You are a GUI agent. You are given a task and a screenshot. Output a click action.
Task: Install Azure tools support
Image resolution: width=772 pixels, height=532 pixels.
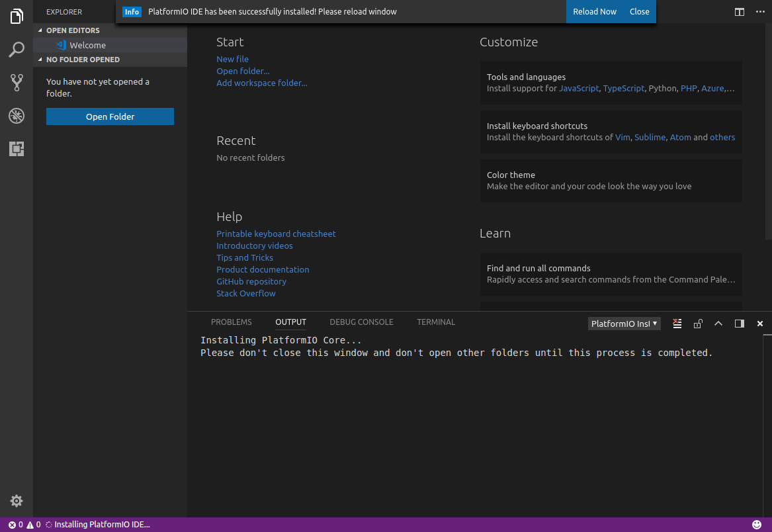[712, 88]
